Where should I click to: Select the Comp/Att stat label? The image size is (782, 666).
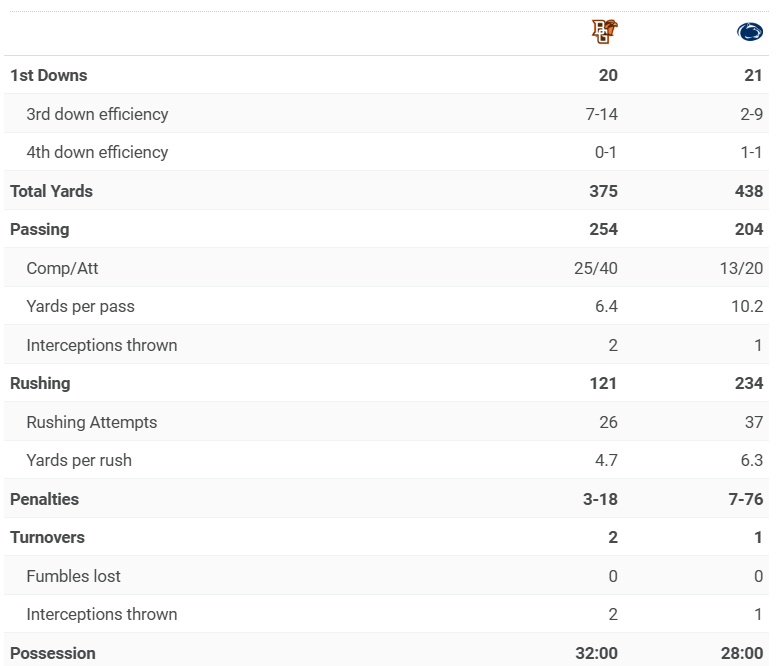[62, 268]
